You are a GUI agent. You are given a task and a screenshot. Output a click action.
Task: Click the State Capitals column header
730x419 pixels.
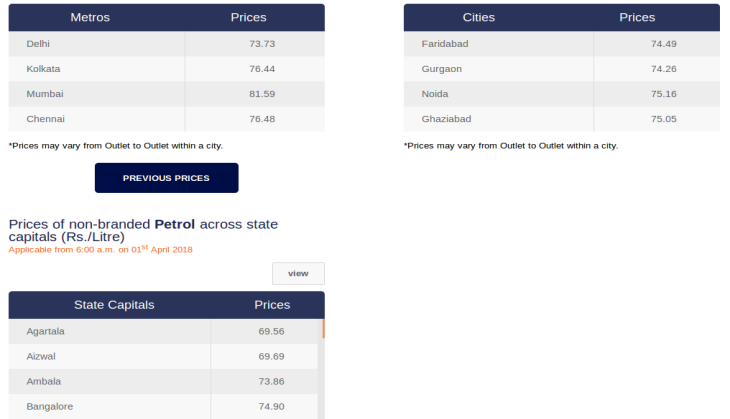pos(114,305)
